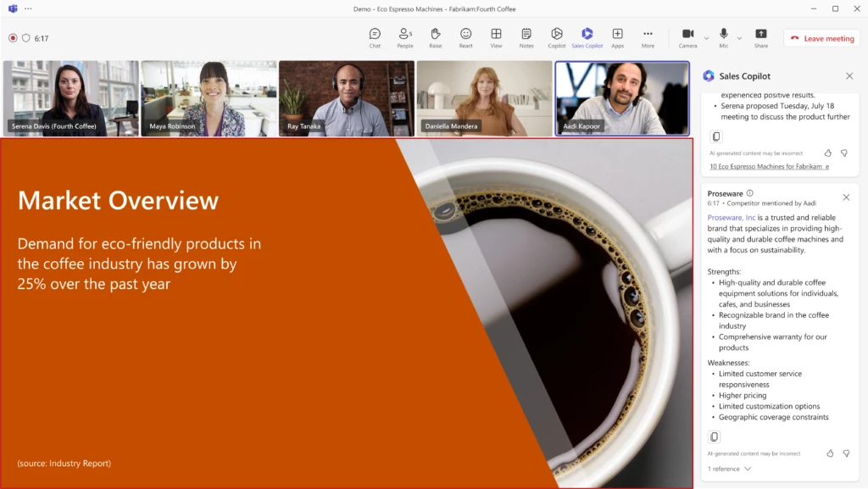This screenshot has width=868, height=489.
Task: Give thumbs down on the Proseware insight
Action: tap(846, 453)
